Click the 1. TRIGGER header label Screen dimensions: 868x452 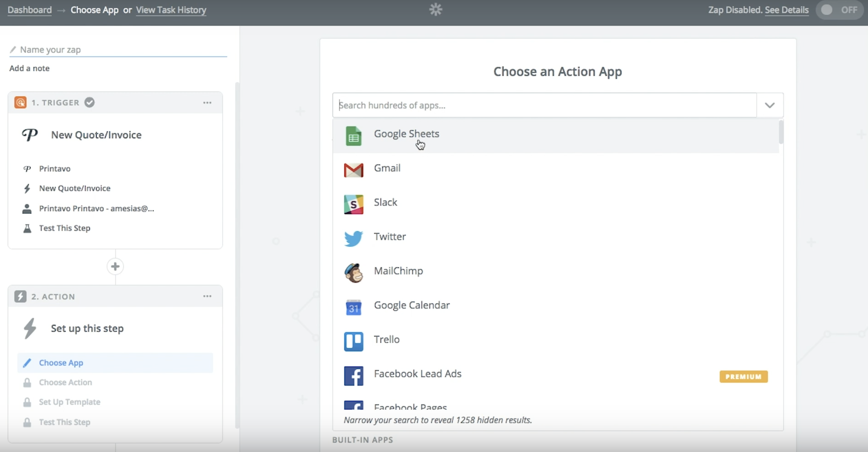tap(55, 103)
